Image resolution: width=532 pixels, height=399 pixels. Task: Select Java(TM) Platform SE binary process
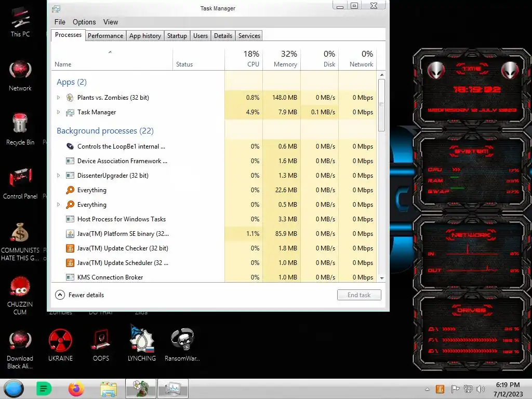pos(214,234)
